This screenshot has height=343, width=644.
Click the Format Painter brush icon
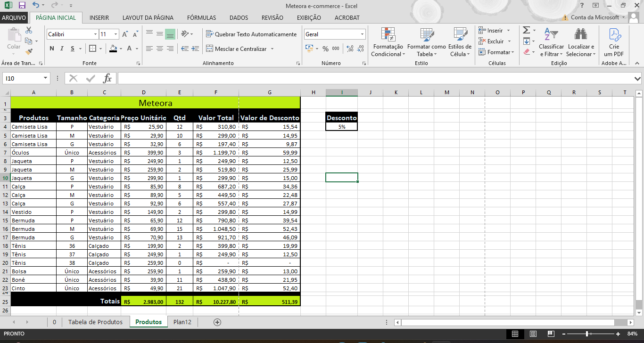(x=29, y=51)
